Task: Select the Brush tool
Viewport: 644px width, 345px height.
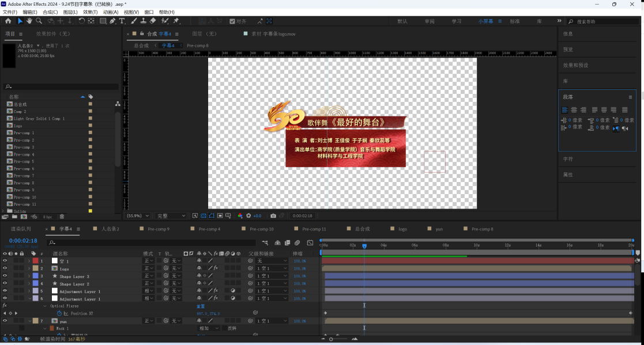Action: point(134,21)
